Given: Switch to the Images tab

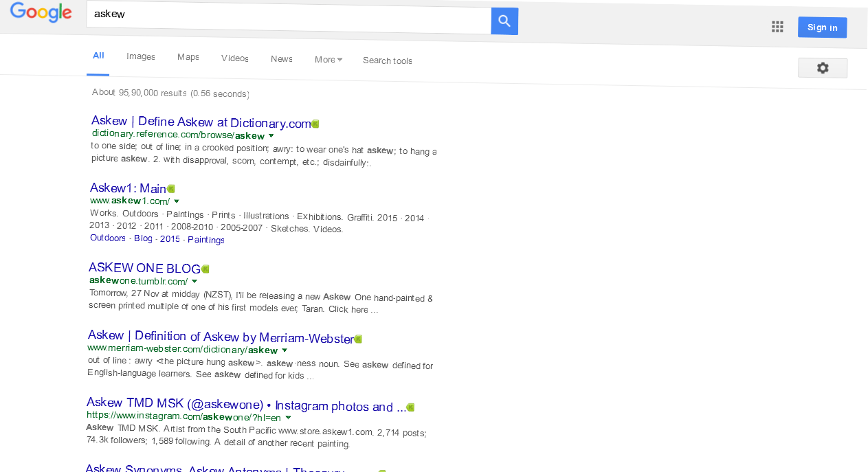Looking at the screenshot, I should [x=141, y=57].
